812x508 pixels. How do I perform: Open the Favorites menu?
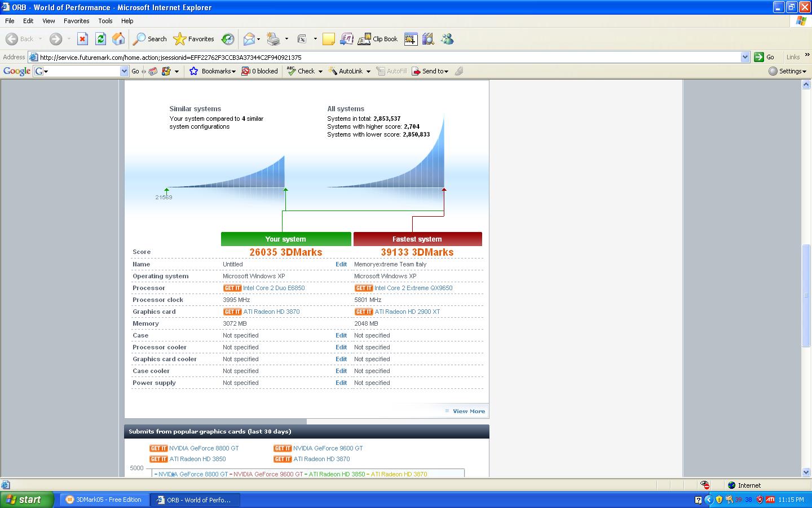(76, 21)
